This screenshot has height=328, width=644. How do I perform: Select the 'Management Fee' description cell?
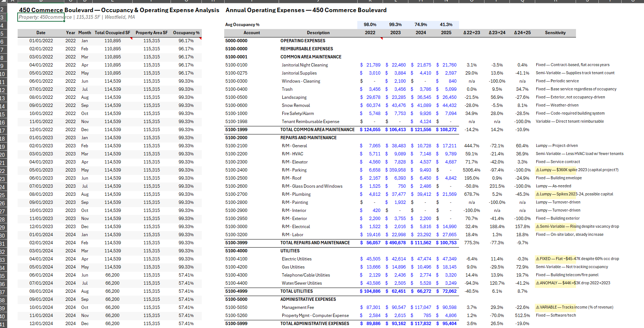(x=298, y=307)
